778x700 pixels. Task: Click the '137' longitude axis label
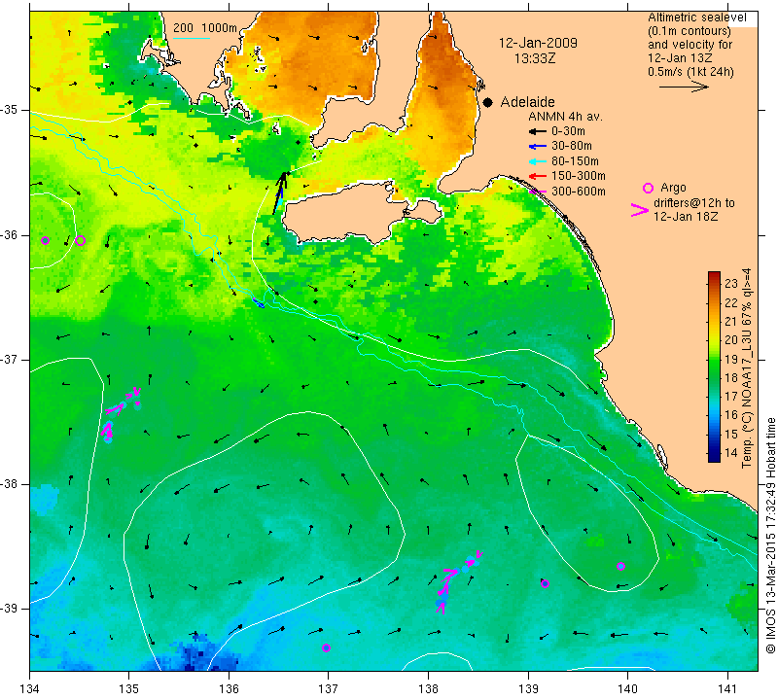tap(328, 689)
